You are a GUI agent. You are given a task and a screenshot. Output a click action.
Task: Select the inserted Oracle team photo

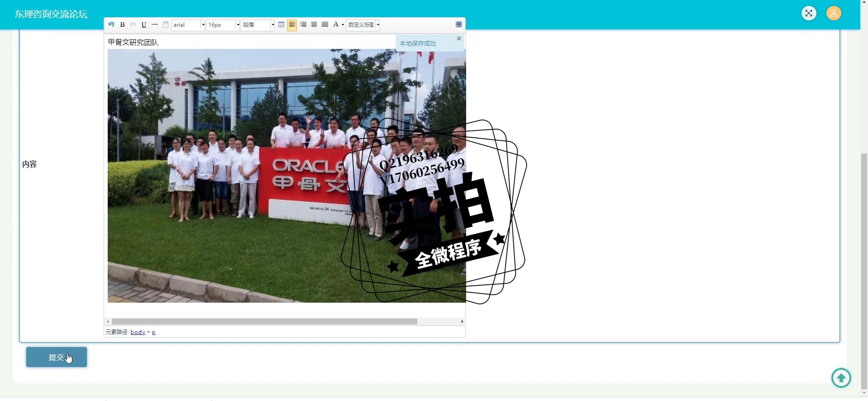pos(286,176)
